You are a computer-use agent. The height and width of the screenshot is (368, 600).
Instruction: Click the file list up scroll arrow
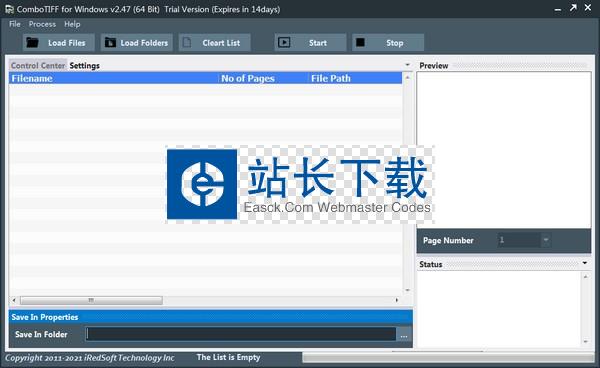click(408, 77)
